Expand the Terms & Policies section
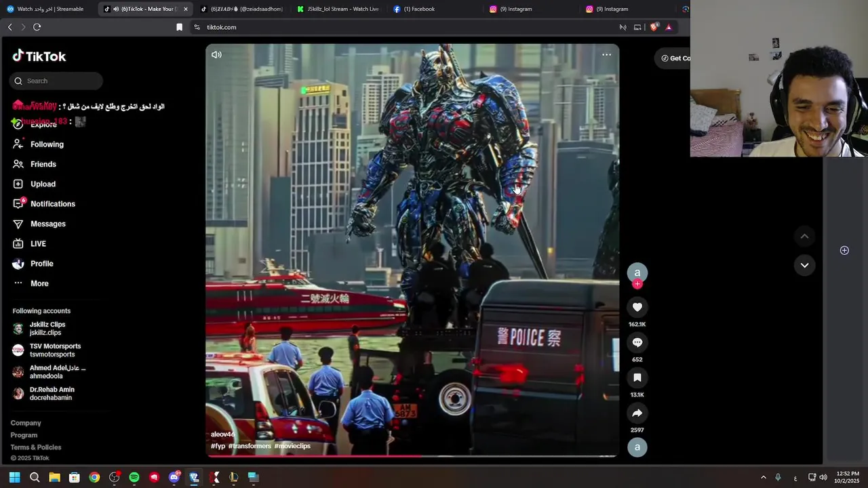The width and height of the screenshot is (868, 488). (x=36, y=447)
